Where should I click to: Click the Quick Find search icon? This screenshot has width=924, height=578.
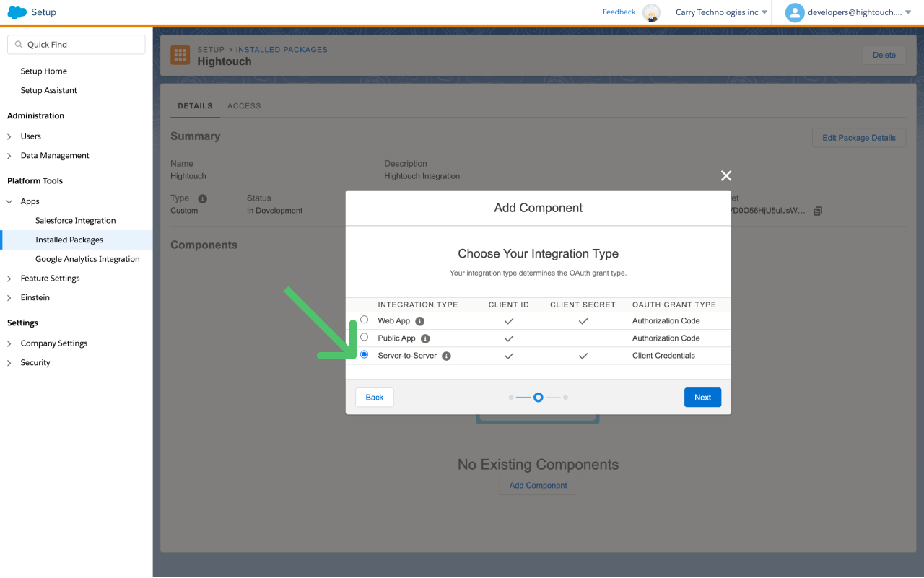[18, 45]
